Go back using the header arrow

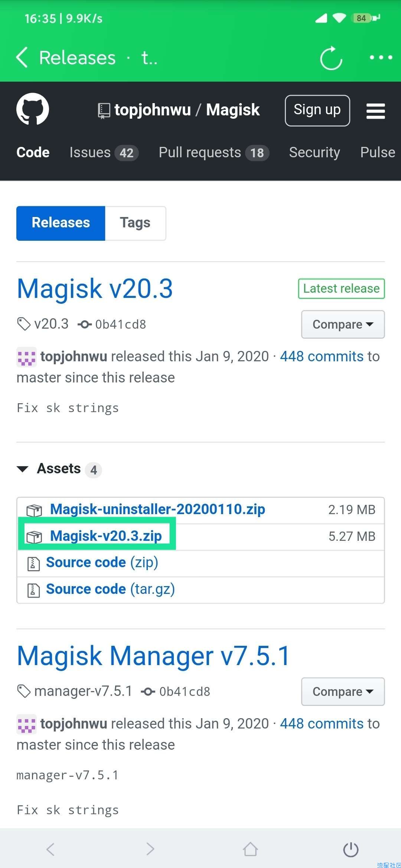[x=22, y=57]
